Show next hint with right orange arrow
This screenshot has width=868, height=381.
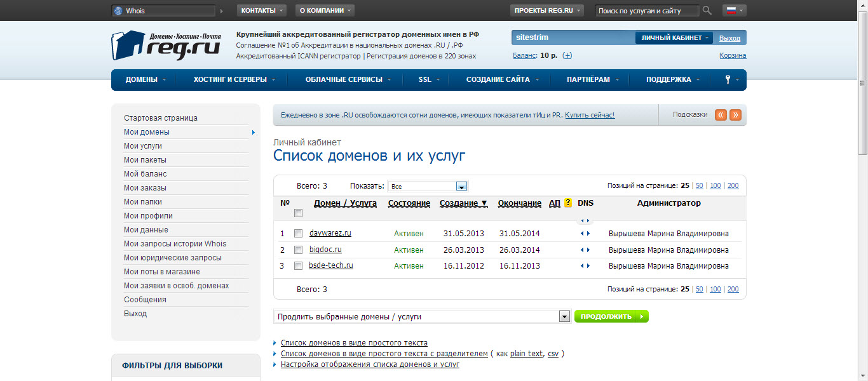(x=735, y=115)
